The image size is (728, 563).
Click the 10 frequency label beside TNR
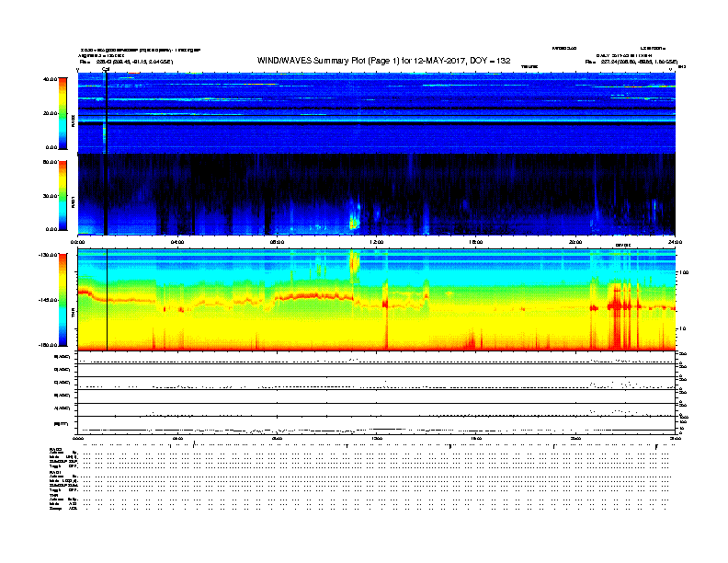pyautogui.click(x=682, y=329)
